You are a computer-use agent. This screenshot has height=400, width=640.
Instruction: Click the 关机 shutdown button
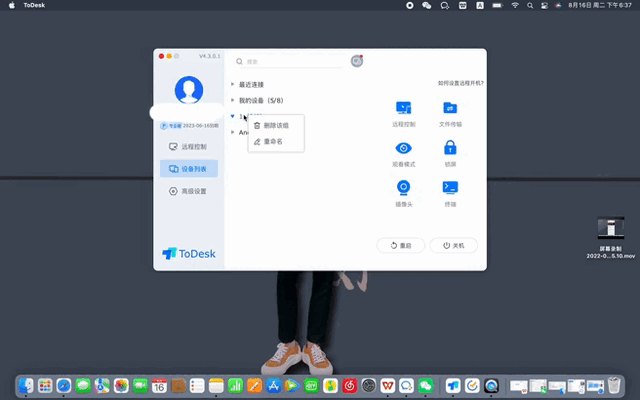point(453,245)
